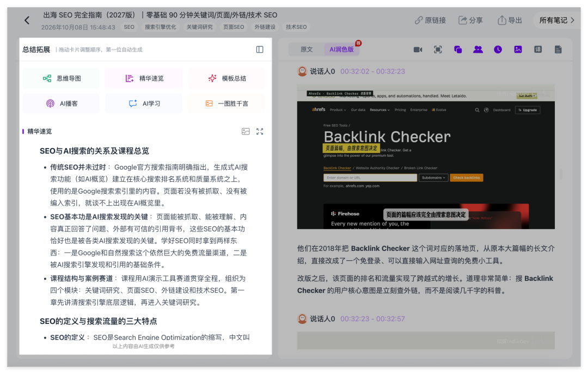Click the 译 translate icon
588x374 pixels.
(x=538, y=50)
